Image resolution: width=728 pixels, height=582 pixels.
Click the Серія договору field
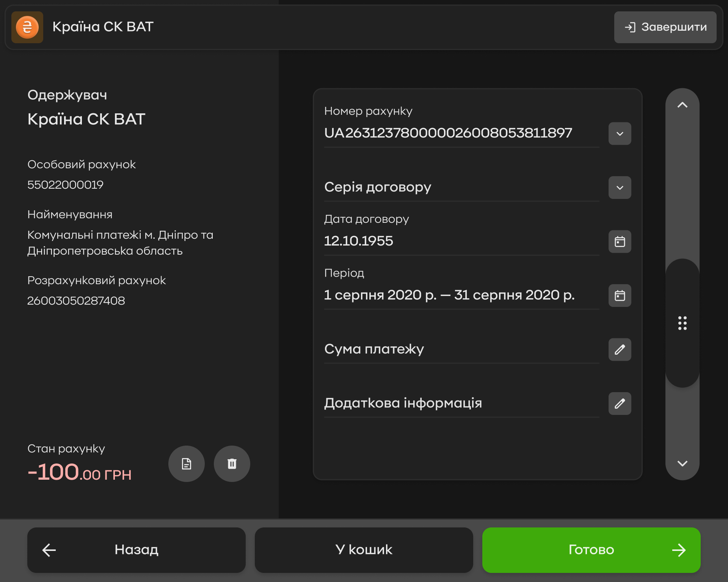[x=462, y=187]
